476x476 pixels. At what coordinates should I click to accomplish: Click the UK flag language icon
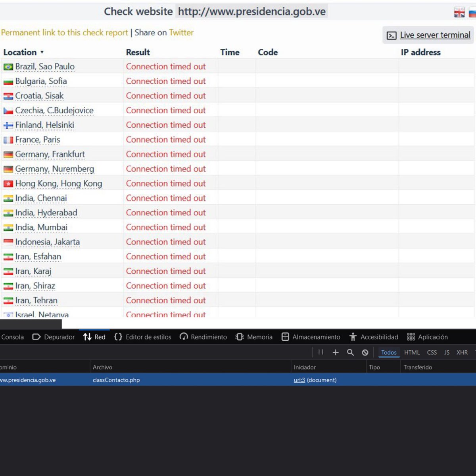[x=459, y=12]
